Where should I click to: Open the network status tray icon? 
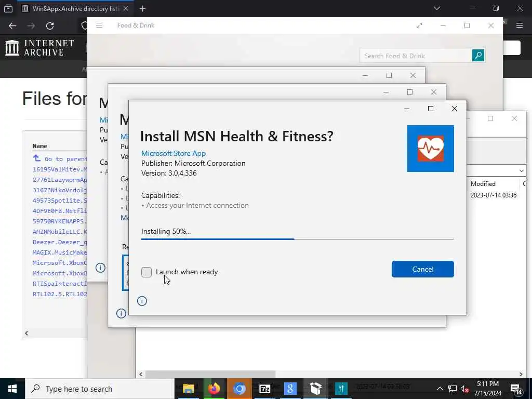[453, 389]
